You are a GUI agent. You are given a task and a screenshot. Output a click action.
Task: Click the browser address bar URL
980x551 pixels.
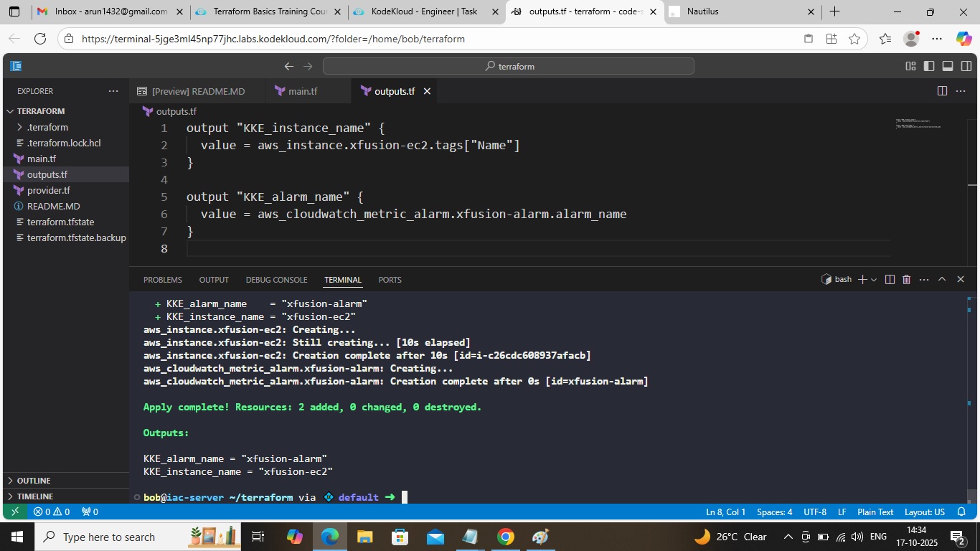273,39
